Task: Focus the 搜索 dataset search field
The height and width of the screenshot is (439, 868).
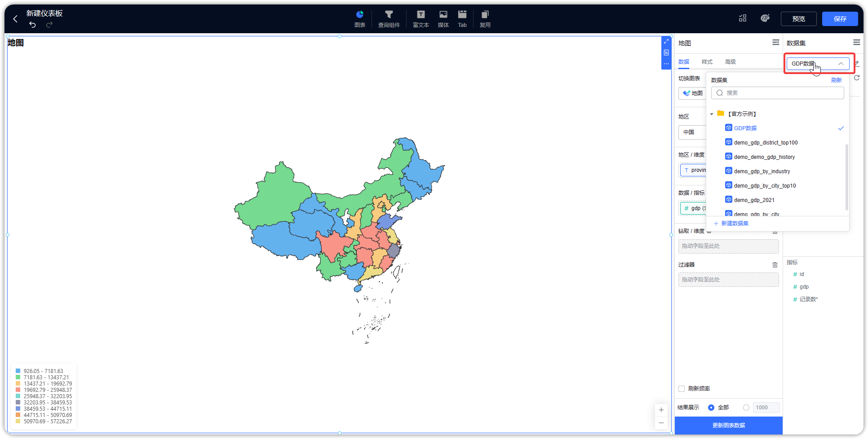Action: click(x=777, y=93)
